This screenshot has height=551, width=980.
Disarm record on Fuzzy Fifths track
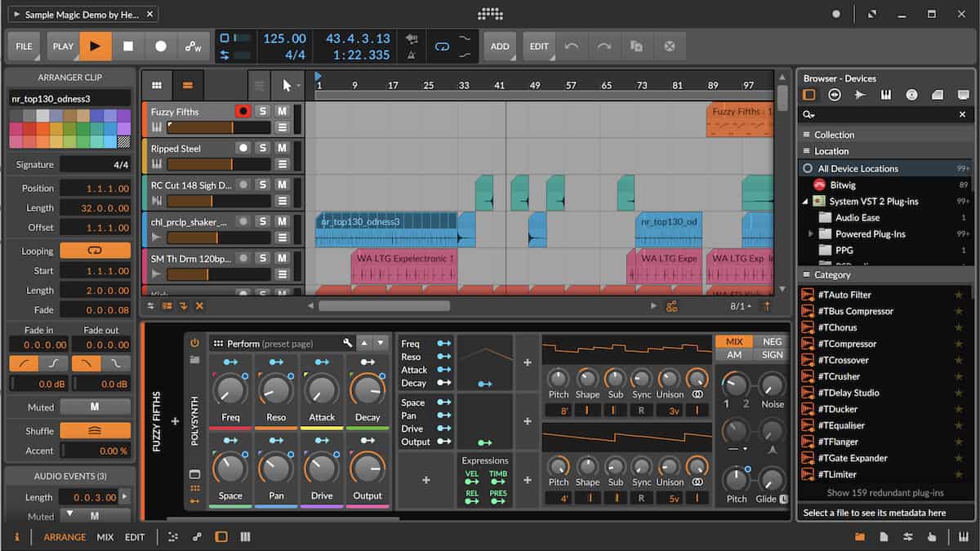(243, 111)
